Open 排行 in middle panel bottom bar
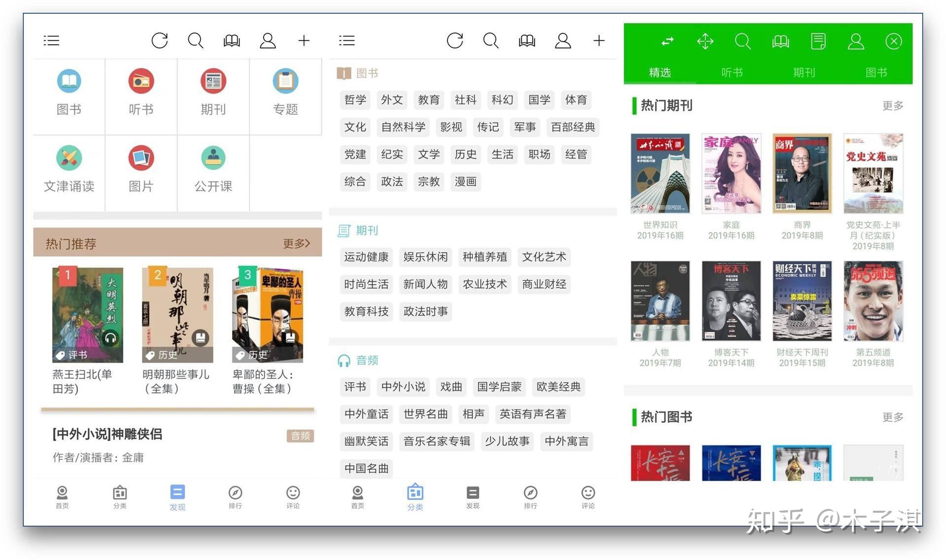Screen dimensions: 946x560 click(x=530, y=496)
